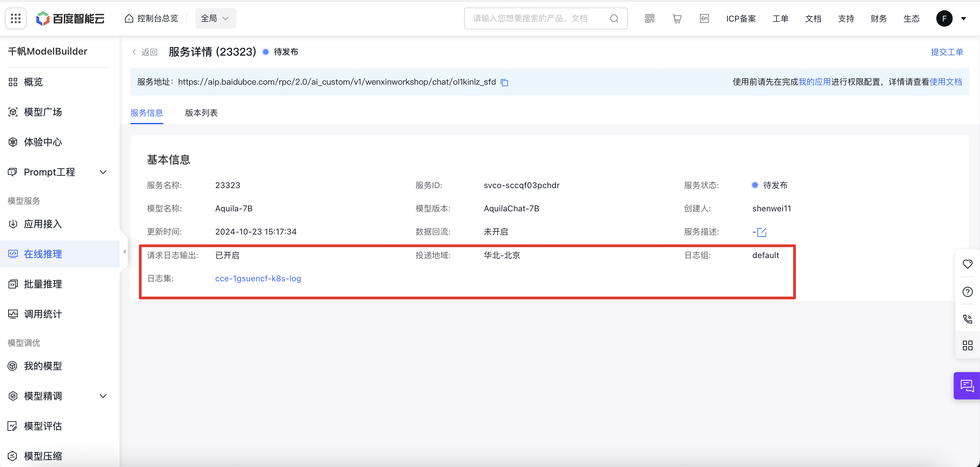This screenshot has height=467, width=980.
Task: Edit the service description icon
Action: (761, 232)
